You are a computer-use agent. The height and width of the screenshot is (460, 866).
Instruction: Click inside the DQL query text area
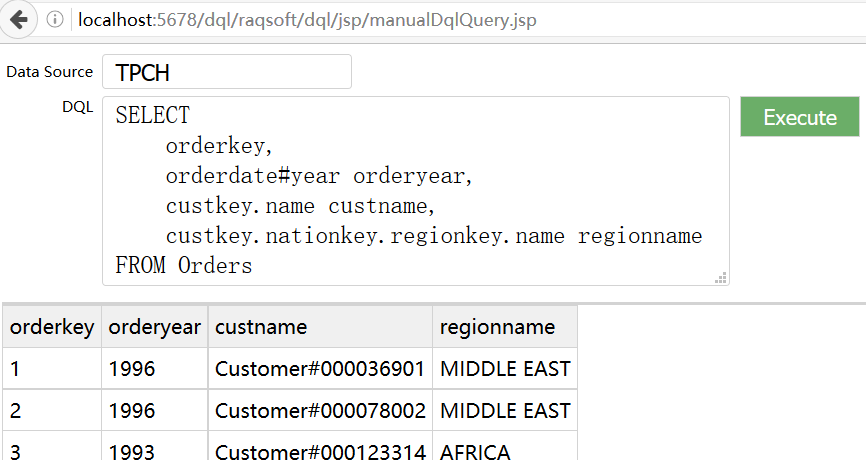415,190
